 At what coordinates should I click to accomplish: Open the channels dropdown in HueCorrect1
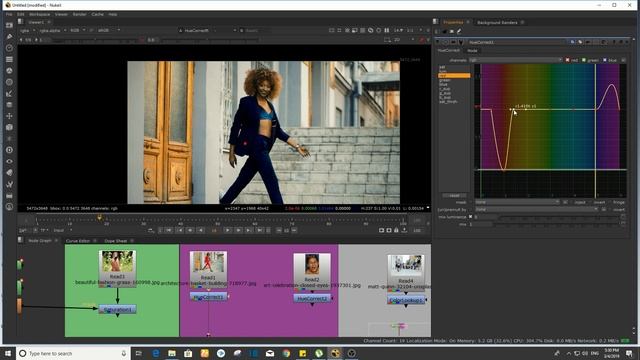[x=515, y=60]
